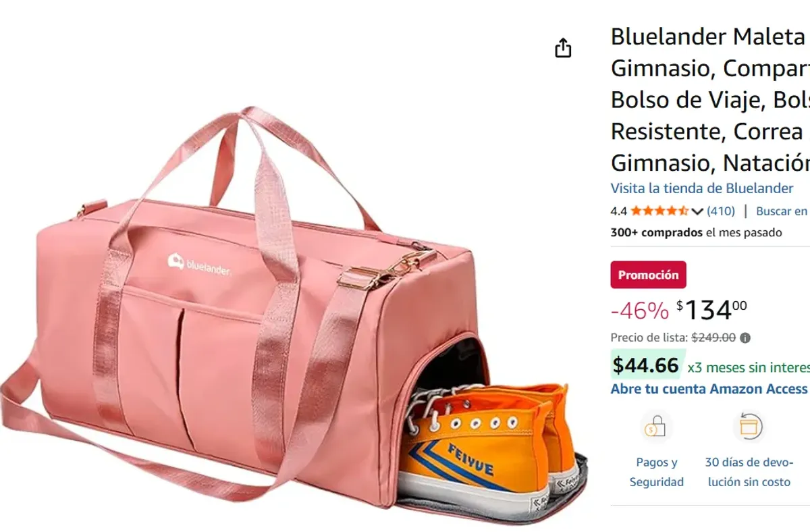This screenshot has width=810, height=532.
Task: Open Abre tu cuenta Amazon Access link
Action: pyautogui.click(x=709, y=389)
